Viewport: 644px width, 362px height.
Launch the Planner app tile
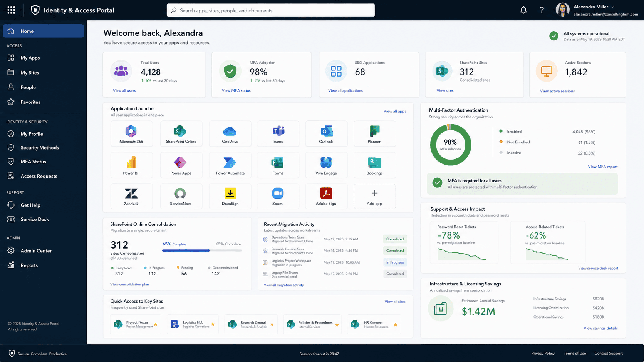[x=374, y=134]
